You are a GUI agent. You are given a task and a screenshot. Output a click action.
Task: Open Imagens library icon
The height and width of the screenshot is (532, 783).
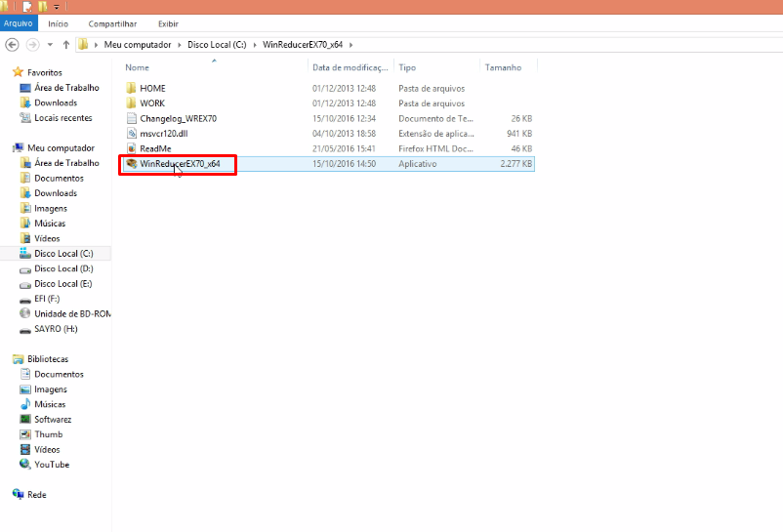pos(25,389)
